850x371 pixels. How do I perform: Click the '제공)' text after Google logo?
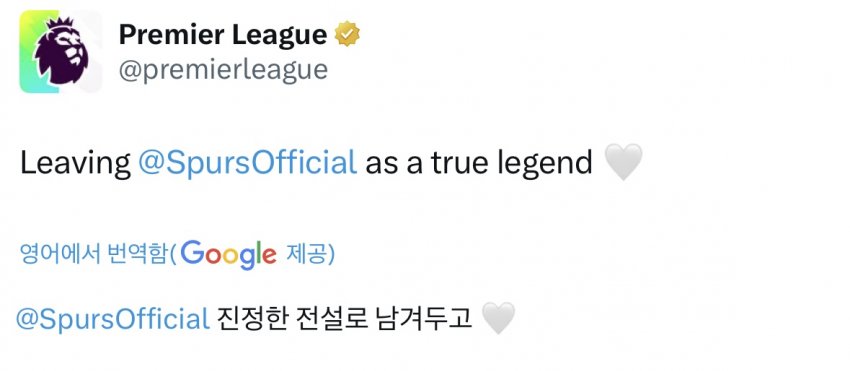tap(310, 254)
